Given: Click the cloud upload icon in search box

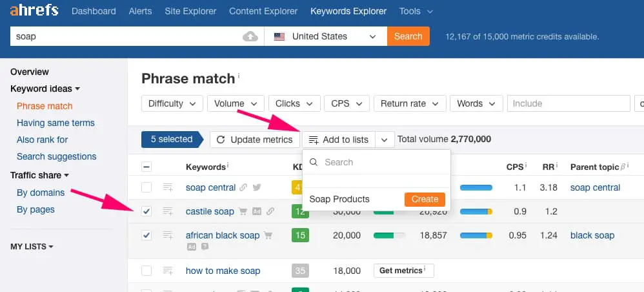Looking at the screenshot, I should point(250,37).
